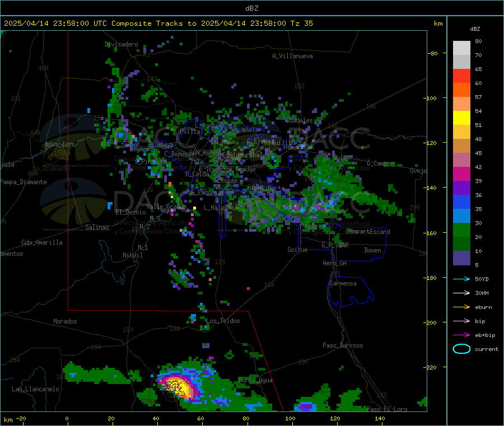Click the L_Malvinas map label
504x426 pixels.
pyautogui.click(x=221, y=208)
